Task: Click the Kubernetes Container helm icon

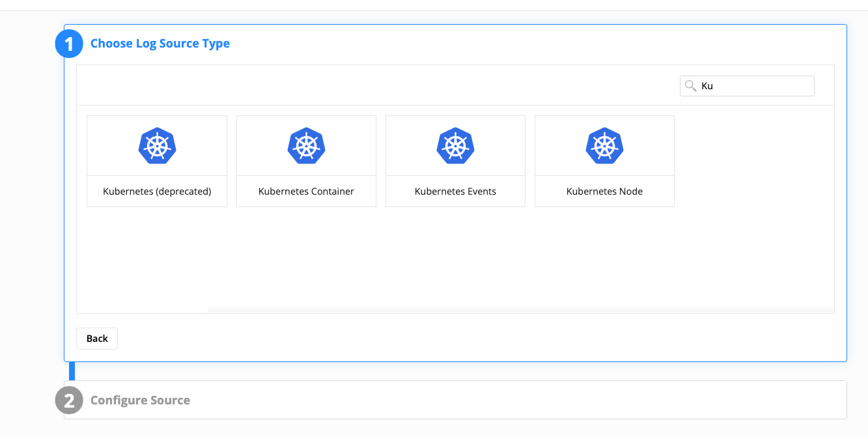Action: 306,146
